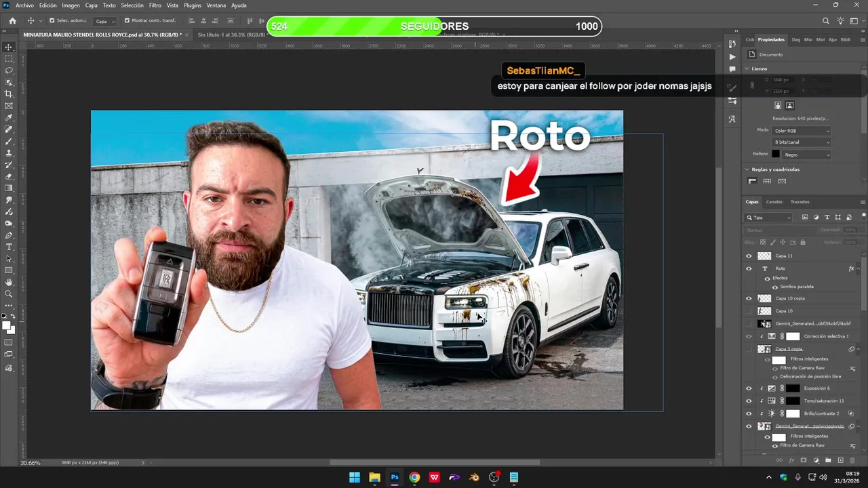Select the Rectangular Marquee tool
Viewport: 868px width, 488px height.
pyautogui.click(x=9, y=59)
